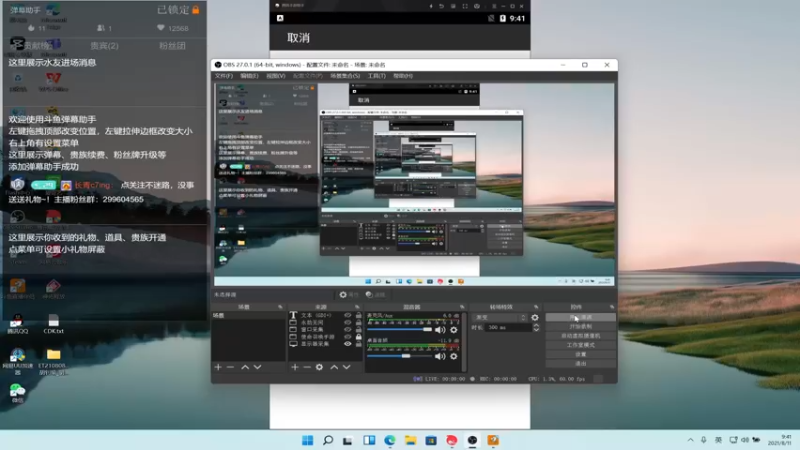
Task: Toggle lock of 文本 (GDI+) source
Action: (358, 315)
